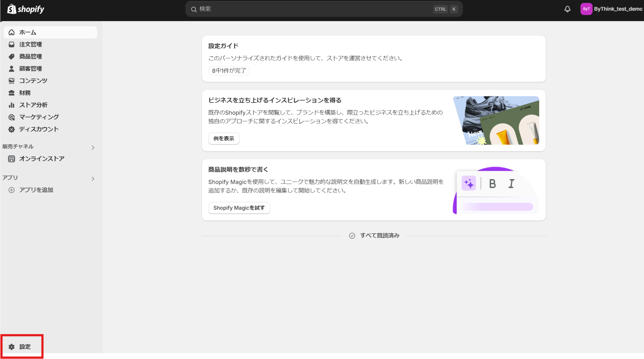Click the 顧客管理 customers icon
Screen dimensions: 644x359
pyautogui.click(x=11, y=69)
